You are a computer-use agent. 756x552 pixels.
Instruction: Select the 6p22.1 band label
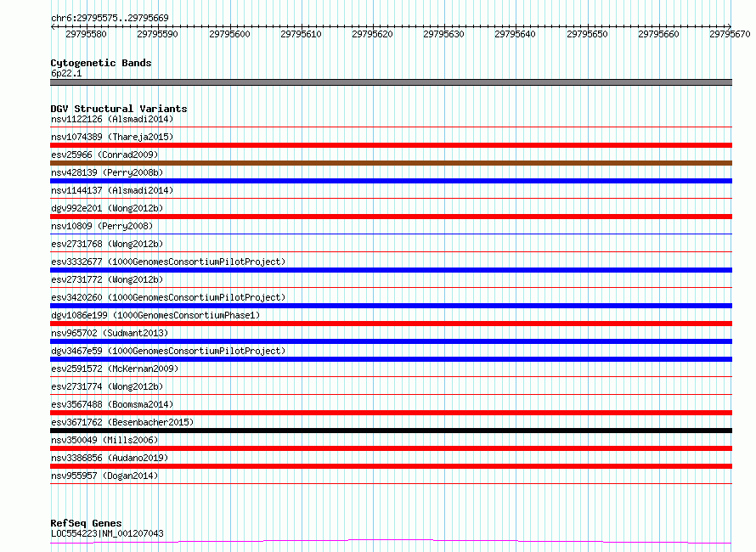(x=66, y=73)
